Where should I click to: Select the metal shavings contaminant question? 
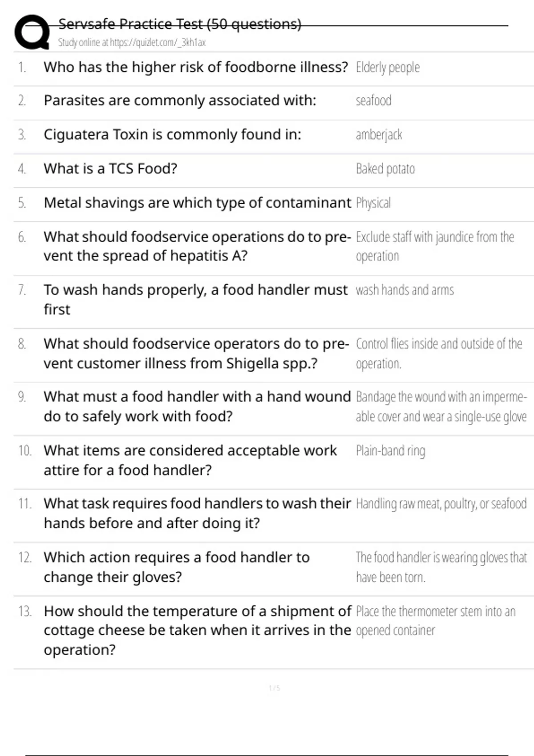tap(197, 203)
